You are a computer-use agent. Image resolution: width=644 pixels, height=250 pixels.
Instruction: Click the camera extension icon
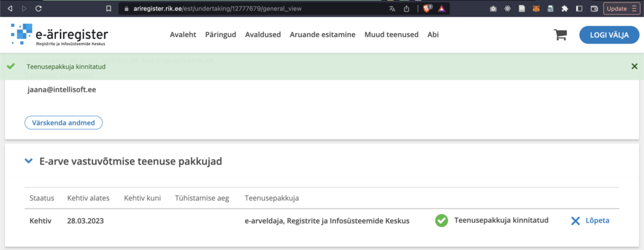pos(493,8)
